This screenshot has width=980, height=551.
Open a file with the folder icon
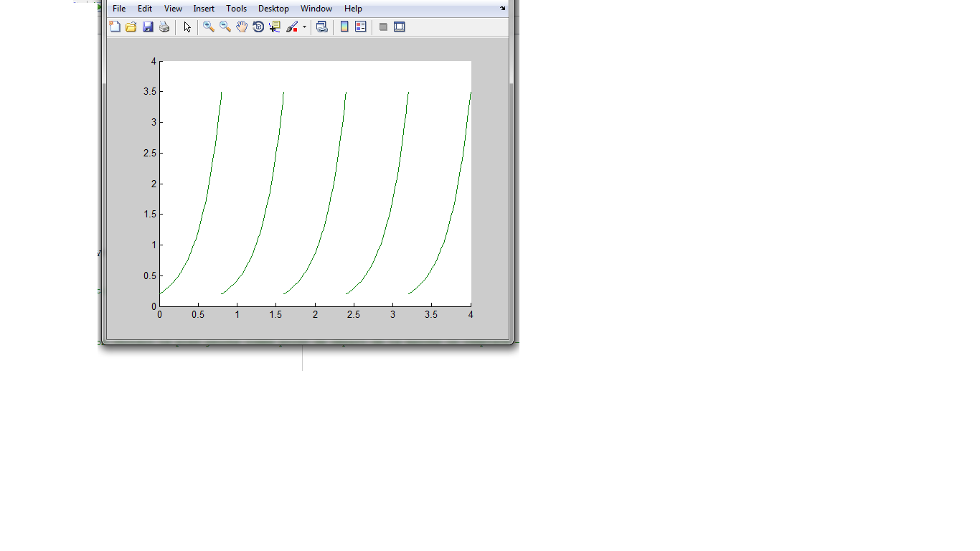131,27
